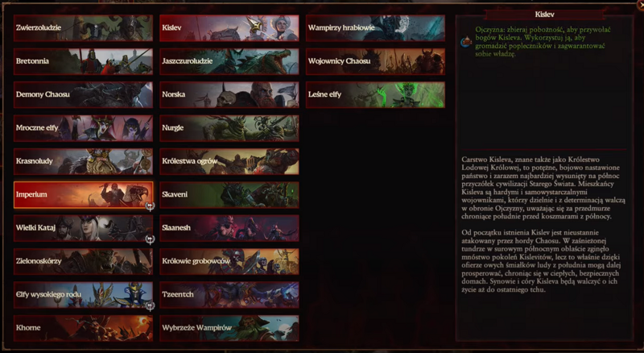Click the small emblem on Wielki Kataj banner

(x=150, y=239)
